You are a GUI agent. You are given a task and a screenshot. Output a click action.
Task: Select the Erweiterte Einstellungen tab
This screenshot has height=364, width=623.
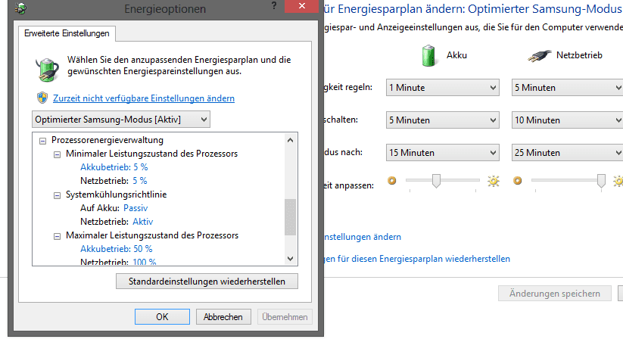[x=67, y=33]
